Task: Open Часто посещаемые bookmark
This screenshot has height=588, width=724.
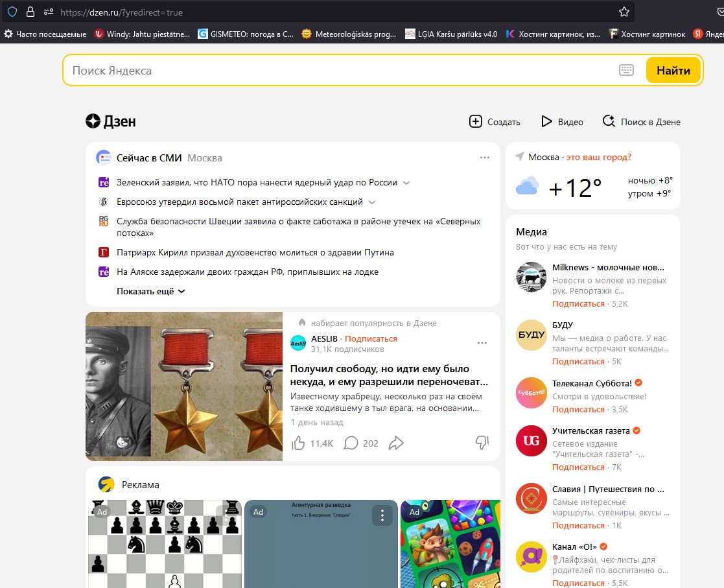Action: [45, 34]
